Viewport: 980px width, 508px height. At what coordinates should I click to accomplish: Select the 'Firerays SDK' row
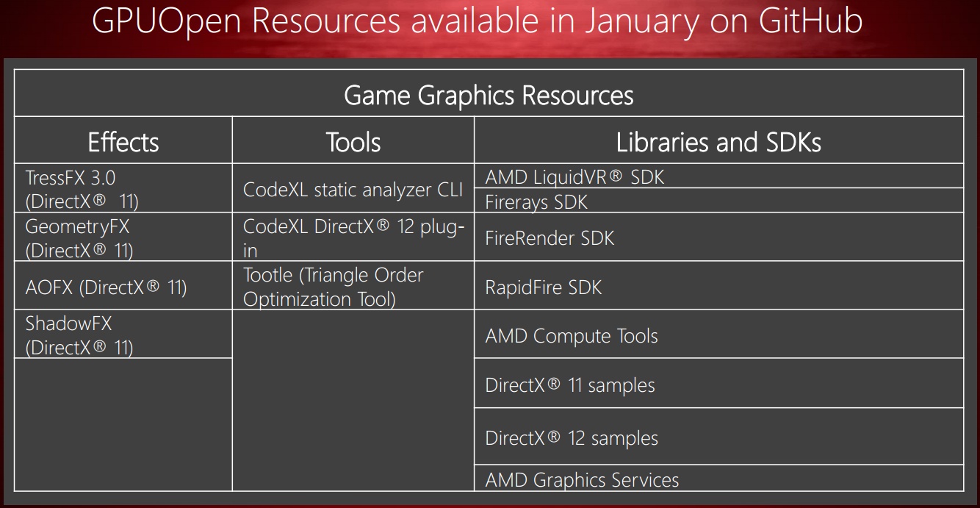point(719,201)
